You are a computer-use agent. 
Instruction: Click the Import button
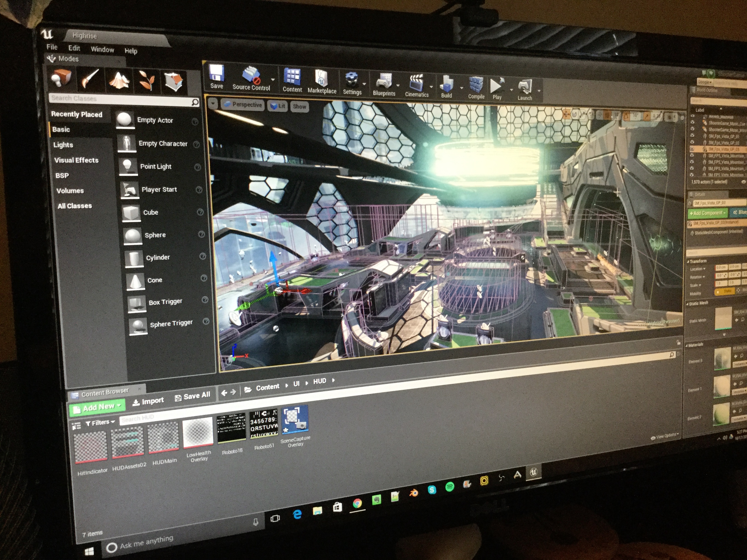pos(148,401)
